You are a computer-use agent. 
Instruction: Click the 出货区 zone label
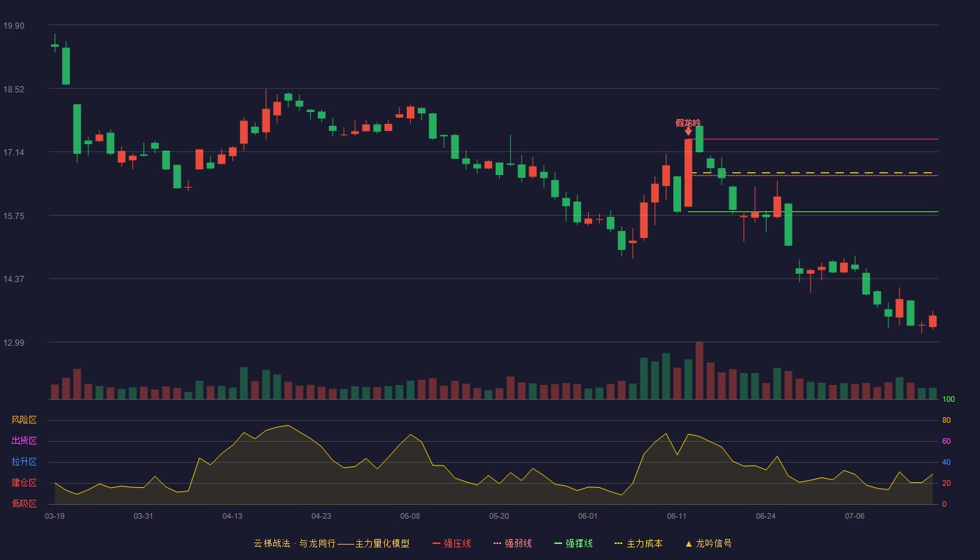tap(24, 441)
